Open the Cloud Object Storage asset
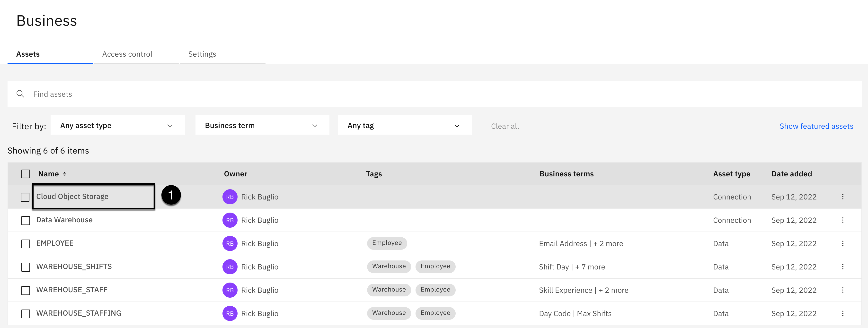Screen dimensions: 868x328 (72, 197)
